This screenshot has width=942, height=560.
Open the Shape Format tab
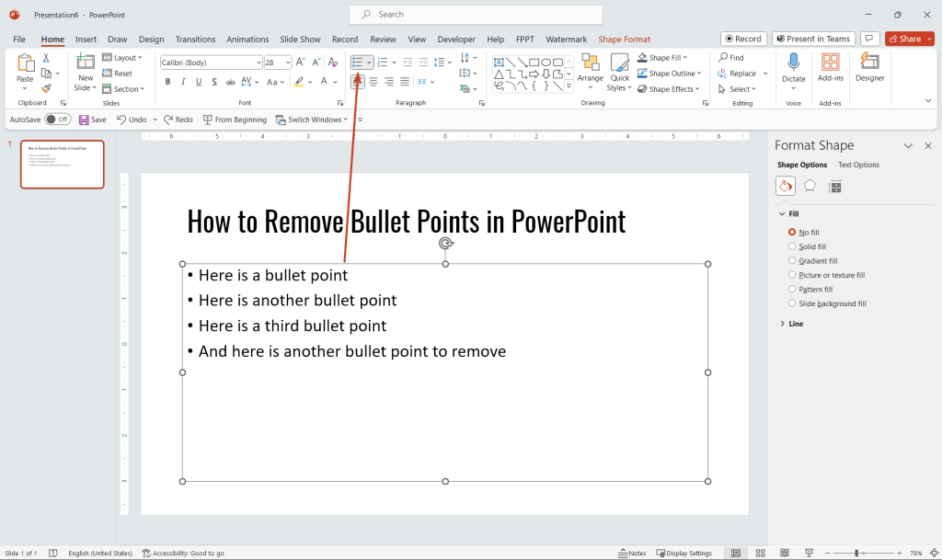click(x=625, y=40)
